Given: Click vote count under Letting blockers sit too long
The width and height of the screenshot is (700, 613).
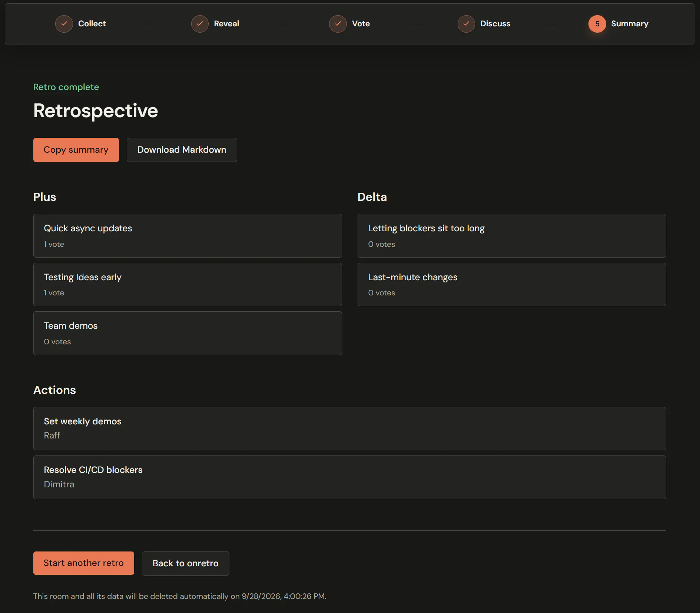Looking at the screenshot, I should click(x=381, y=244).
